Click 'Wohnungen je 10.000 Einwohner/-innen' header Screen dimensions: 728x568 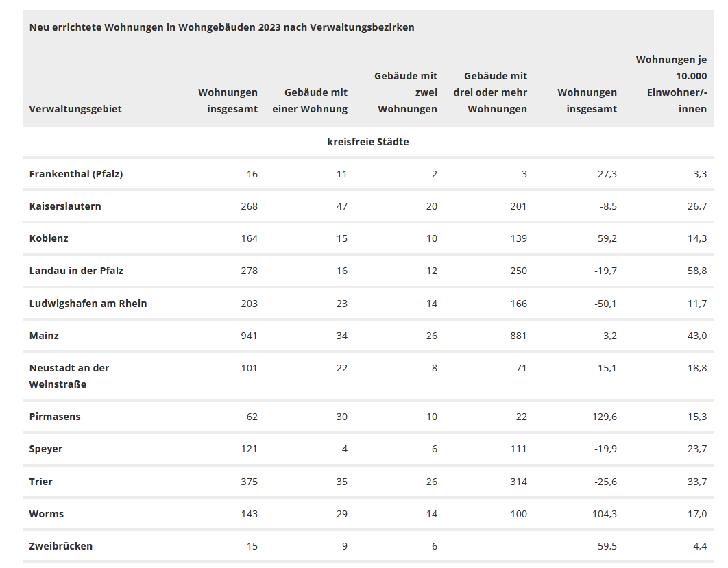pyautogui.click(x=672, y=84)
